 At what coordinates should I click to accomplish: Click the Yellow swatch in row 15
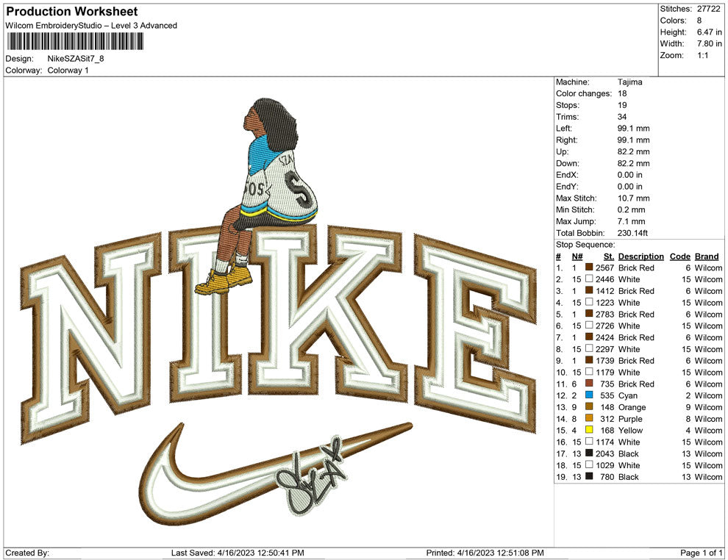tap(589, 430)
